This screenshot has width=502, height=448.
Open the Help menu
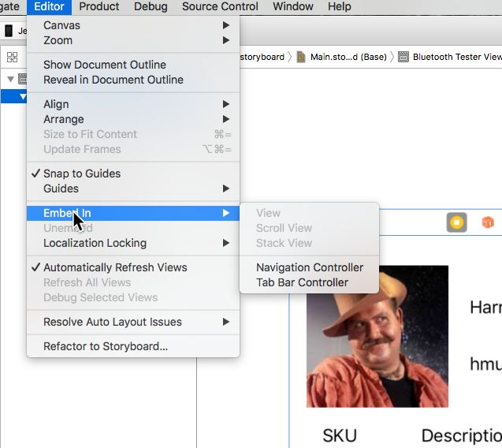(340, 6)
